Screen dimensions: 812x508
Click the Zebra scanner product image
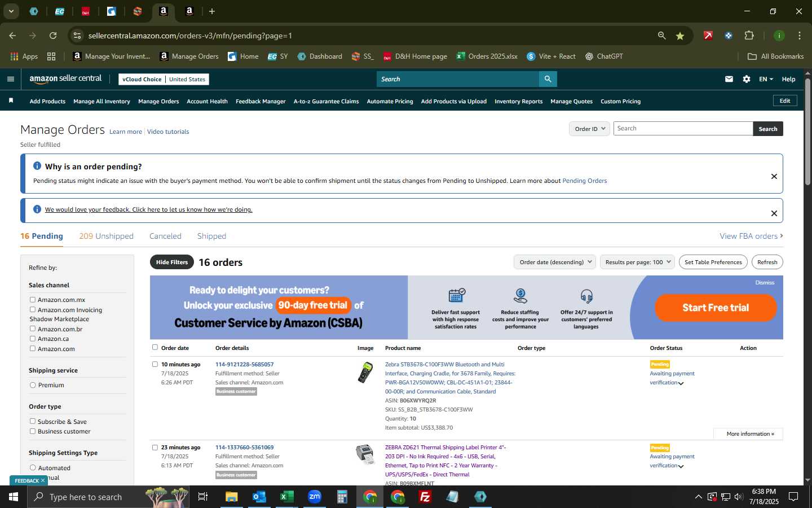[x=365, y=373]
